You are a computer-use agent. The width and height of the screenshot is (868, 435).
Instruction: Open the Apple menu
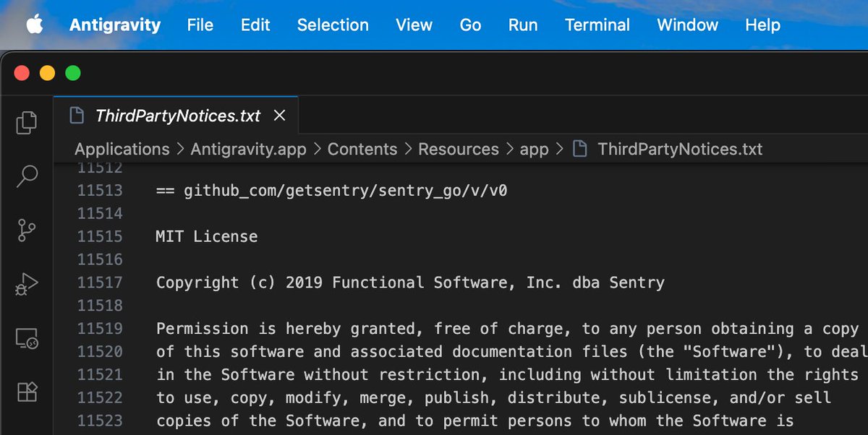35,25
